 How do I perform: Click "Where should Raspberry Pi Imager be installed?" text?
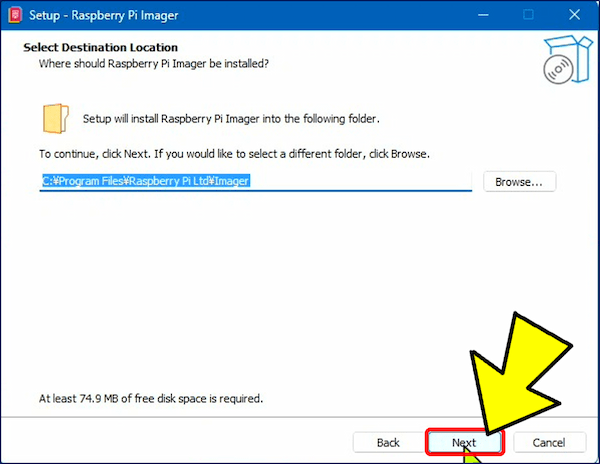point(154,63)
